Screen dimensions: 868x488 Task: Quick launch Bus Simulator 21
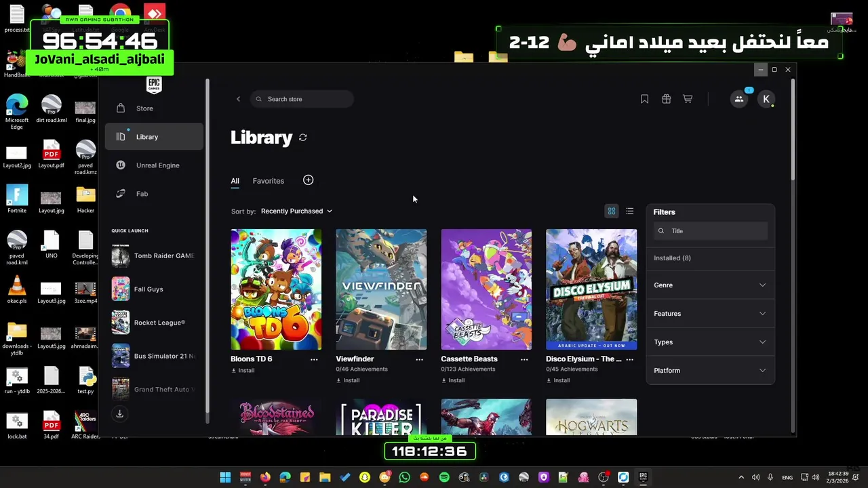coord(154,356)
